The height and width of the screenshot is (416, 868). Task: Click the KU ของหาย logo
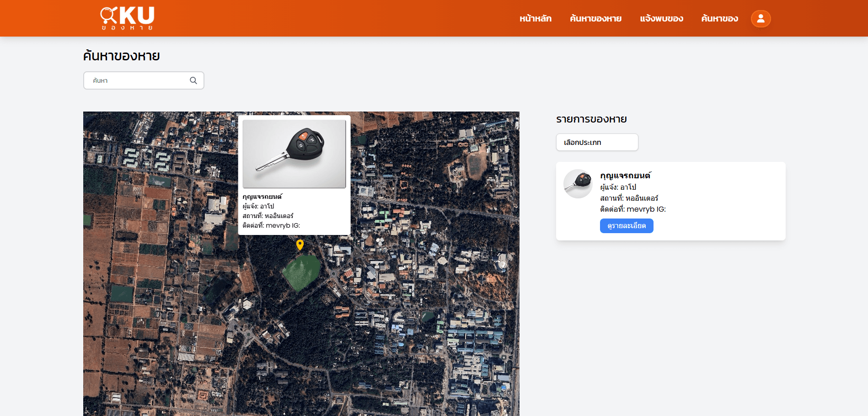point(127,18)
